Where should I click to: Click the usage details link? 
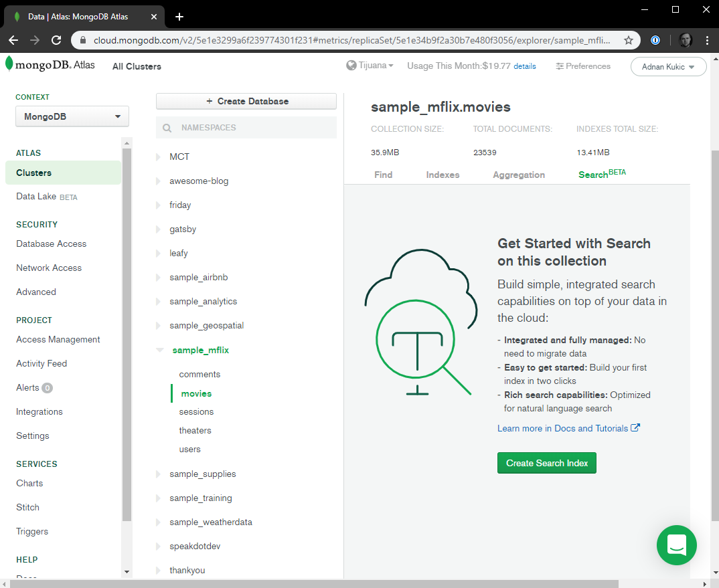pos(525,66)
